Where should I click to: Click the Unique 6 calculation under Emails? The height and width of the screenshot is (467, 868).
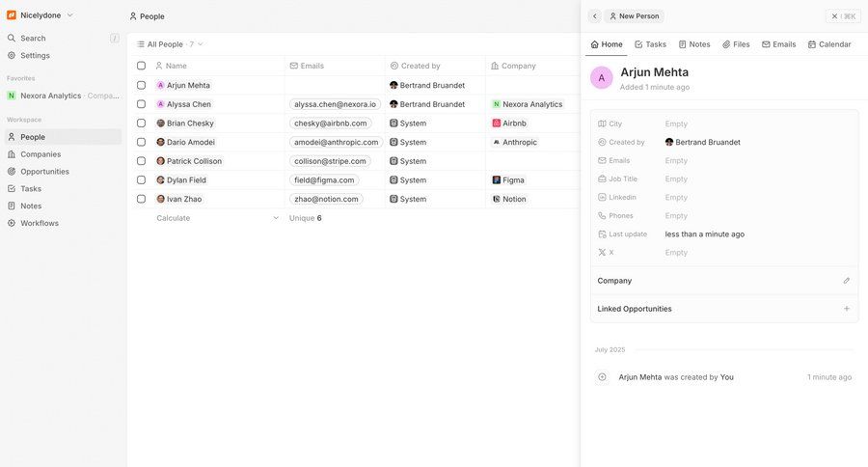tap(305, 218)
